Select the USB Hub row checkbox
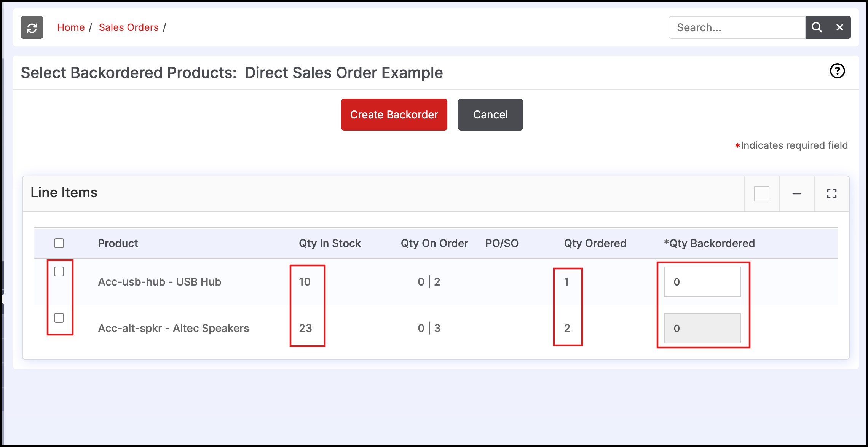Viewport: 868px width, 447px height. 59,271
